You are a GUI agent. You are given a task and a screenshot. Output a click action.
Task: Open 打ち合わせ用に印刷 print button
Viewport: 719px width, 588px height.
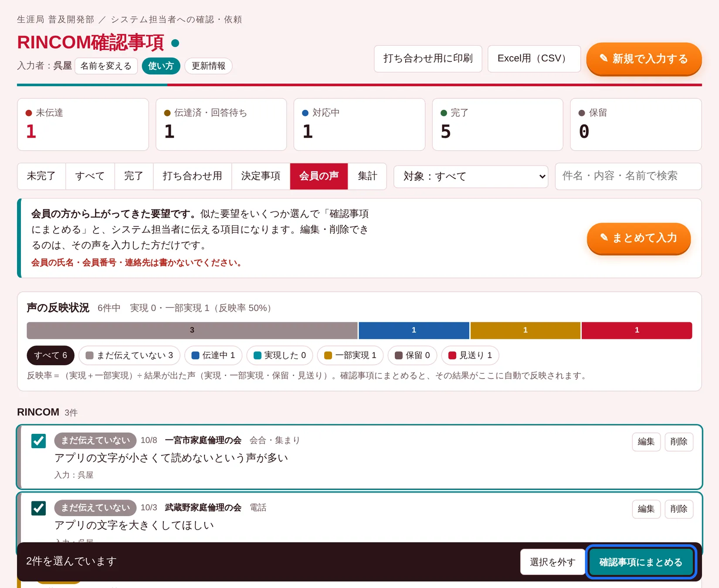pyautogui.click(x=428, y=58)
